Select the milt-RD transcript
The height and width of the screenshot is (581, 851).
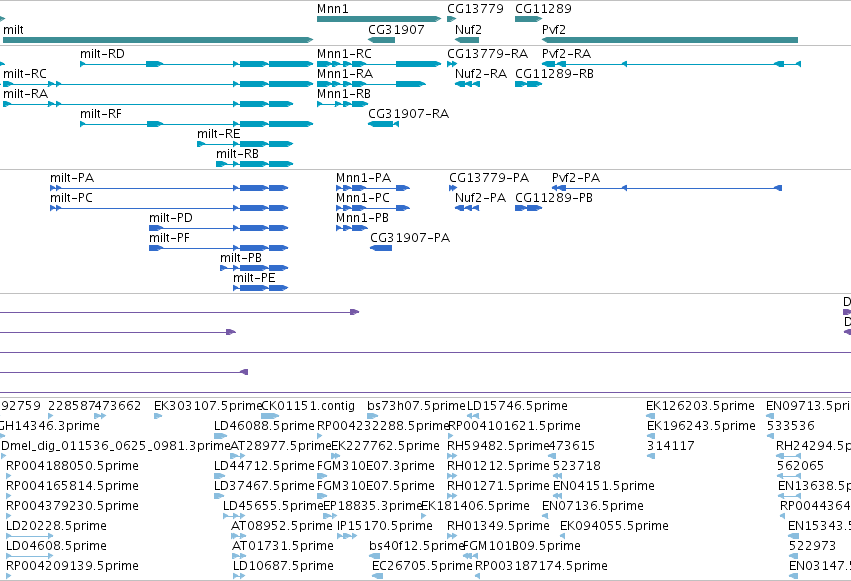coord(196,64)
